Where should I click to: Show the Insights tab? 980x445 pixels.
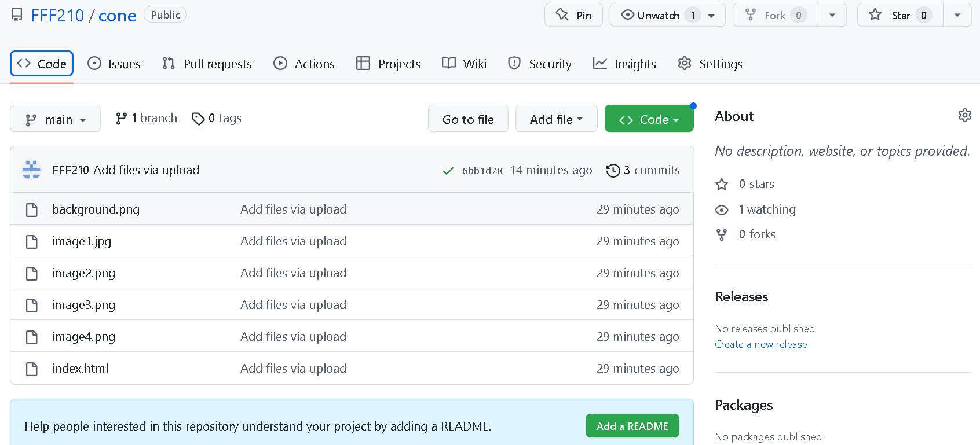point(624,64)
